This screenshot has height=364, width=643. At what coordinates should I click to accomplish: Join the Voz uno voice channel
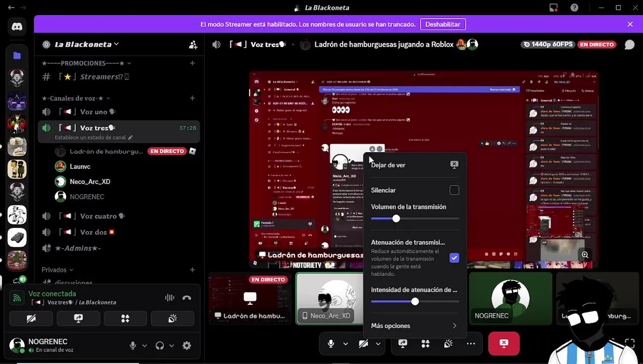tap(119, 112)
